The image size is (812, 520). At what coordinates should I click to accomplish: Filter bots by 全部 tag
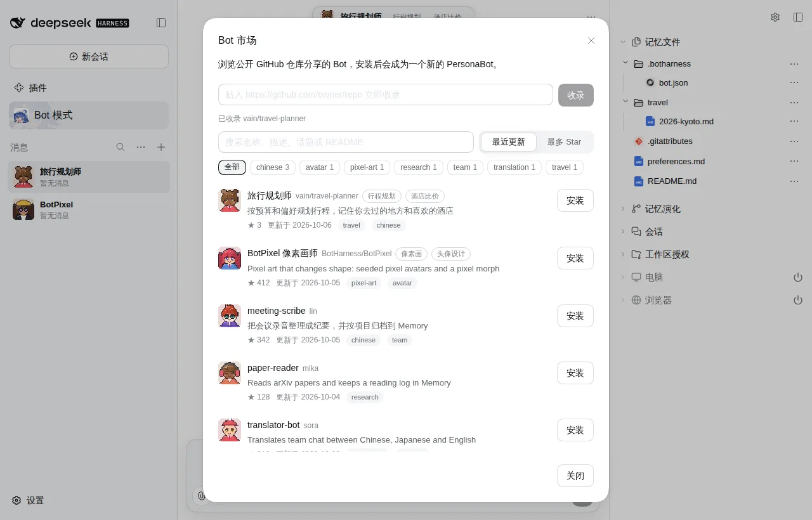[232, 167]
